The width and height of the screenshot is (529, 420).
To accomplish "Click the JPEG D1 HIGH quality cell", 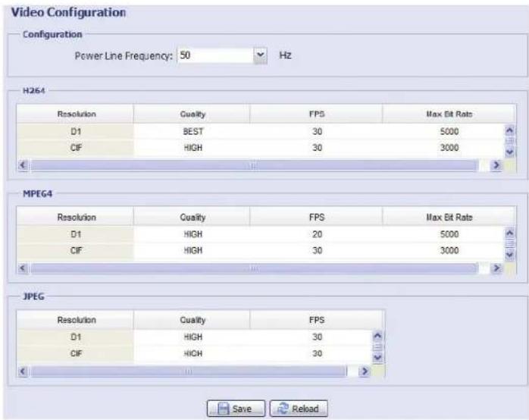I will point(192,337).
